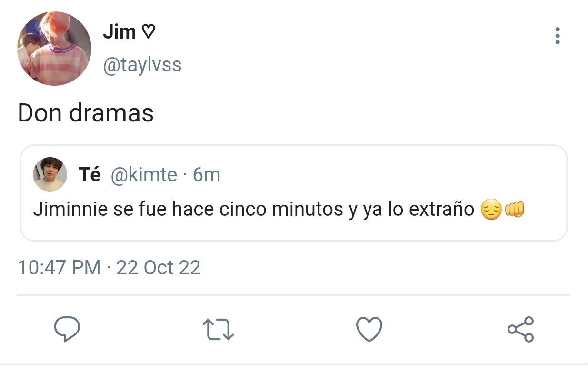Tap the 10:47 PM timestamp
This screenshot has height=373, width=588.
pos(59,268)
